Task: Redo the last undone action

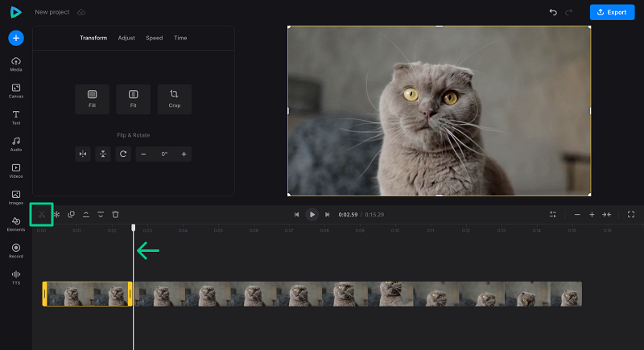Action: [568, 12]
